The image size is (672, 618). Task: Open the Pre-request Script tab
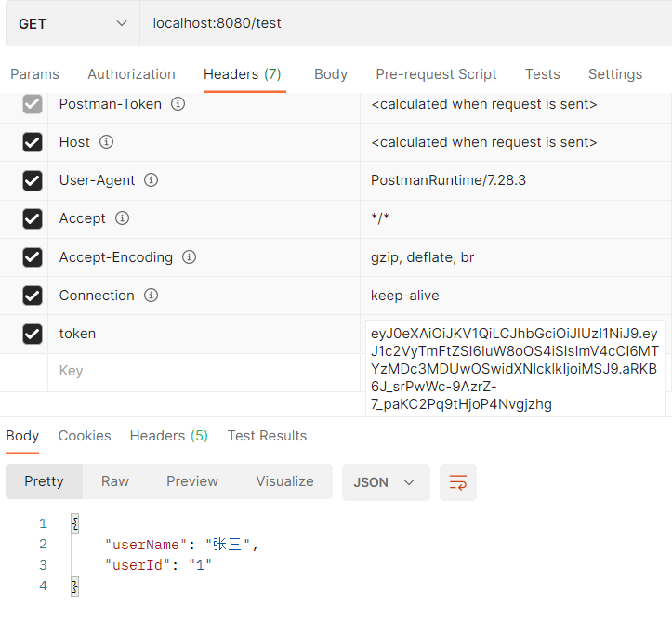pos(436,74)
